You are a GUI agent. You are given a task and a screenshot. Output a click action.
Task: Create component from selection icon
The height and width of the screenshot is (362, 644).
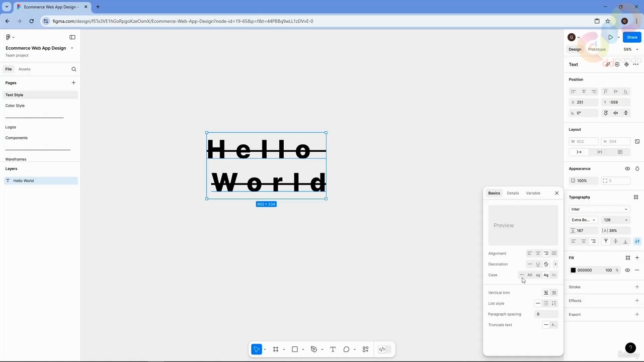(x=626, y=64)
